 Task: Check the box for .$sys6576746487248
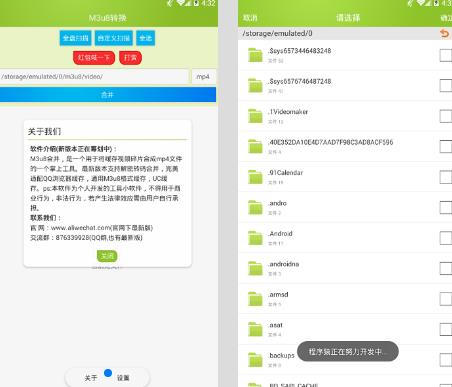446,86
